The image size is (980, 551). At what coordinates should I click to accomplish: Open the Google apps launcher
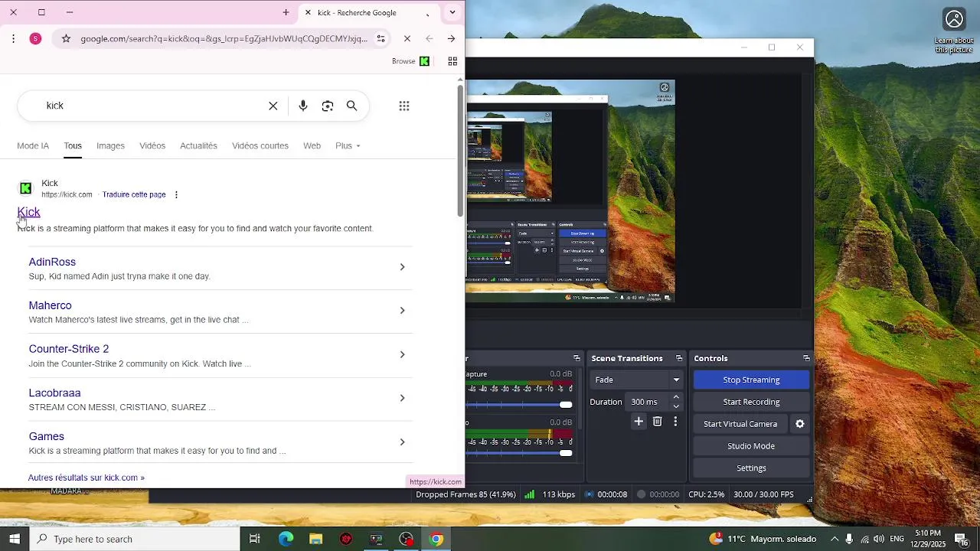click(404, 106)
